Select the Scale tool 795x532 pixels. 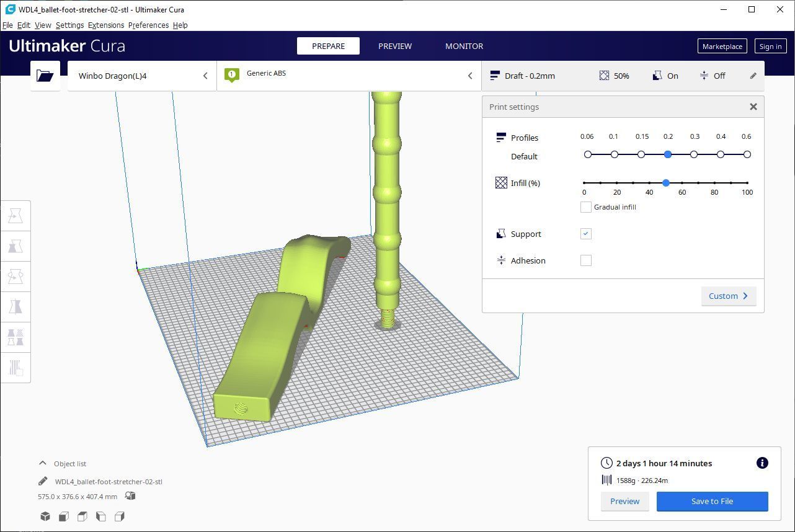click(x=16, y=246)
